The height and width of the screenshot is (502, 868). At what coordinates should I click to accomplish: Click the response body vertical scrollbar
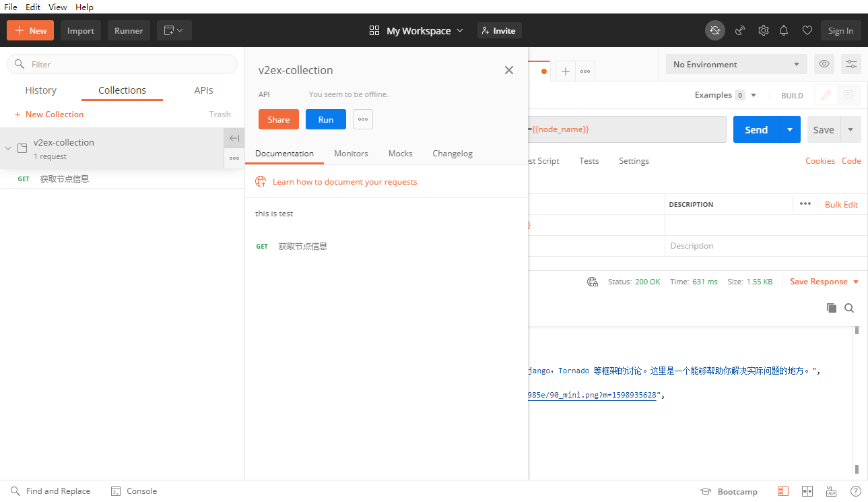[857, 400]
